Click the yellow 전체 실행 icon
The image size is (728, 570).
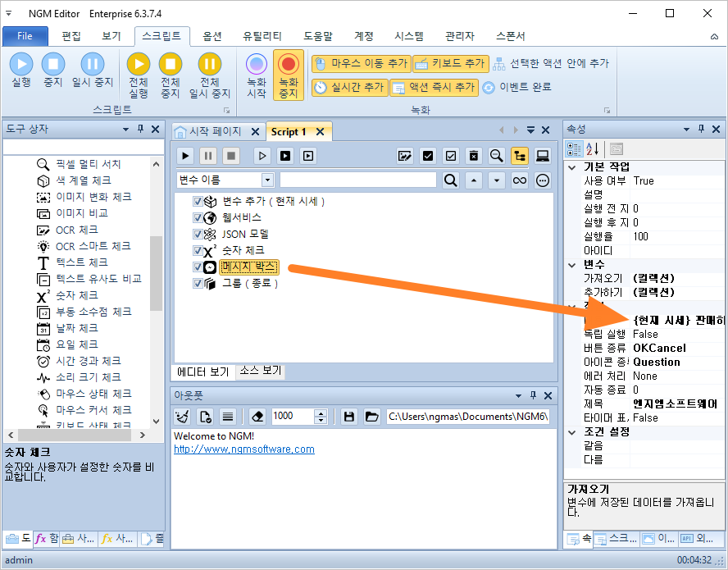pos(139,64)
